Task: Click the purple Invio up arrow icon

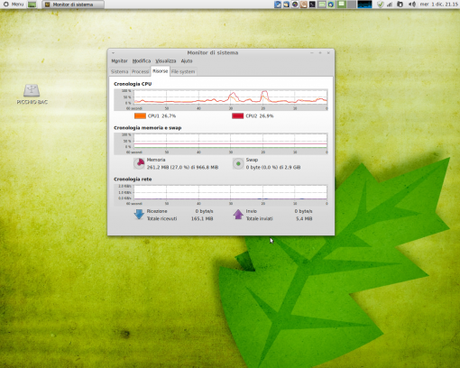Action: point(238,214)
